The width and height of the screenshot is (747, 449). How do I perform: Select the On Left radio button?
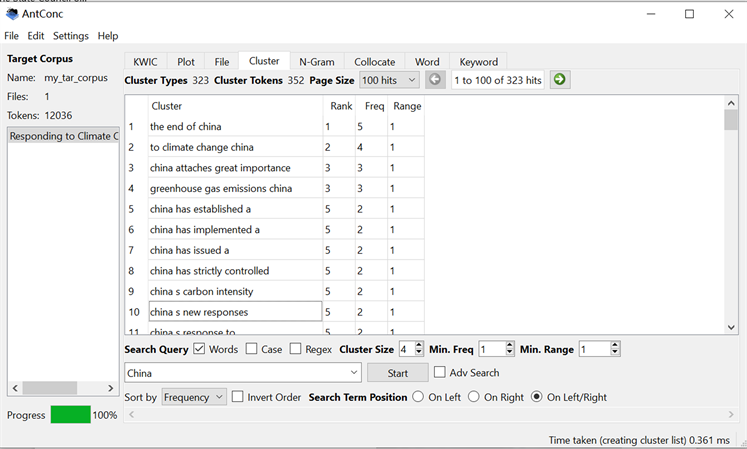[x=418, y=397]
